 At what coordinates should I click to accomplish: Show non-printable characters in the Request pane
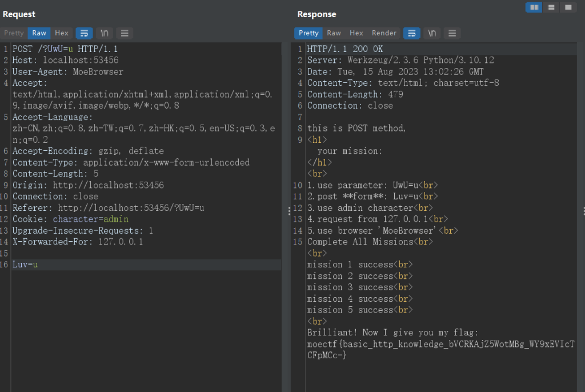pyautogui.click(x=105, y=33)
